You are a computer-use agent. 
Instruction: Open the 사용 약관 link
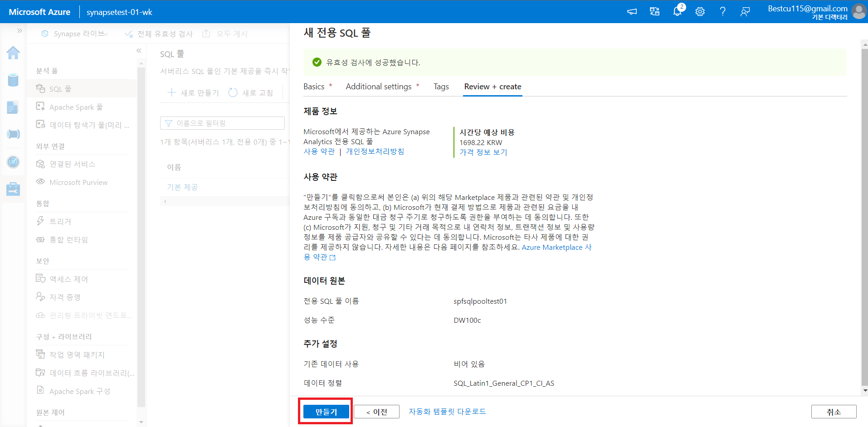coord(319,151)
